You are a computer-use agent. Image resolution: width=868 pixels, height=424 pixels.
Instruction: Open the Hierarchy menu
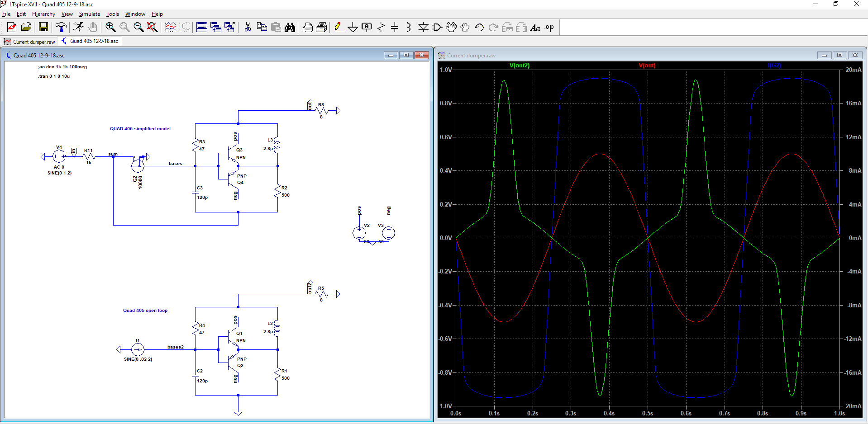tap(43, 14)
